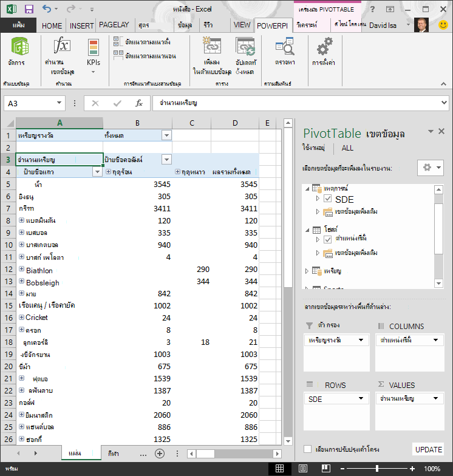Open the Power Pivot Settings gears icon
This screenshot has width=453, height=476.
pos(324,46)
